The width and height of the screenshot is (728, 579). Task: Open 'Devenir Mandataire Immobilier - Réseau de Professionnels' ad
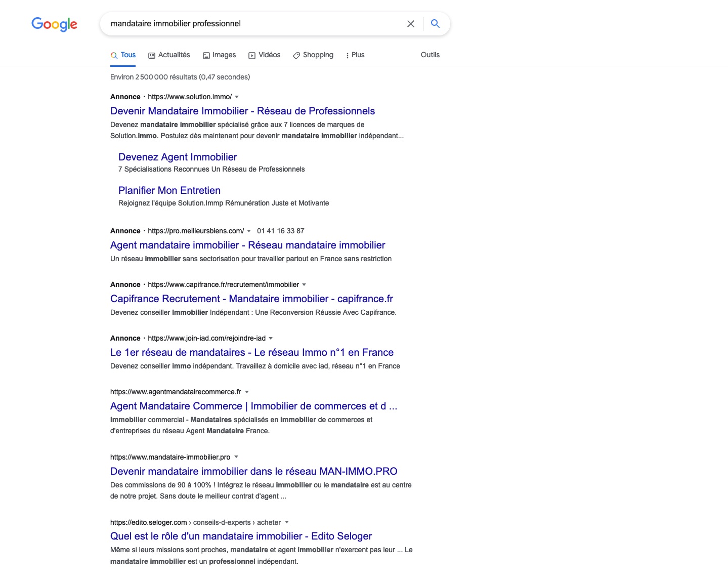[242, 111]
